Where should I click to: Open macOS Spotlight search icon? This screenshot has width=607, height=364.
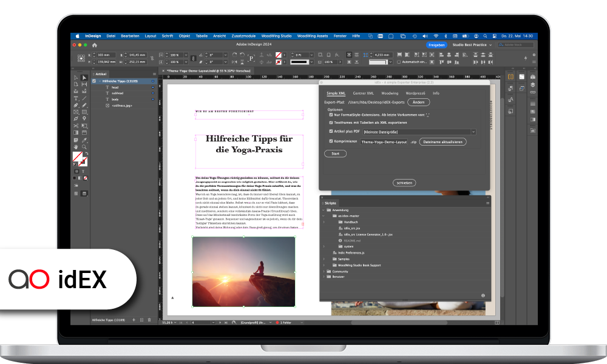coord(484,36)
